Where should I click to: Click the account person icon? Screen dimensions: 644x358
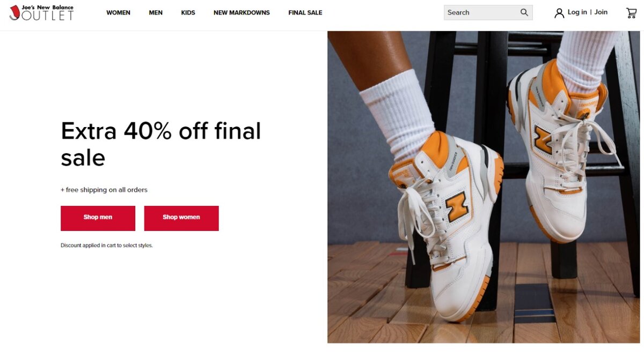(x=559, y=13)
